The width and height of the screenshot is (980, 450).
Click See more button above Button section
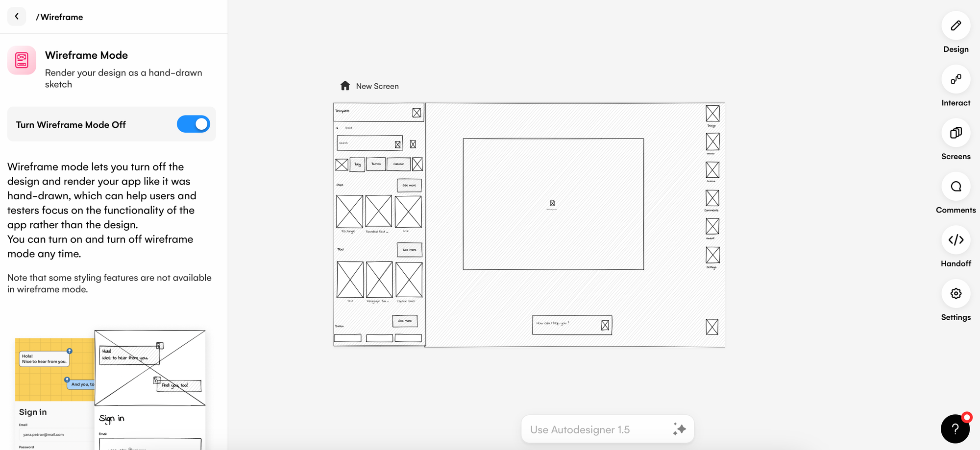(x=405, y=321)
